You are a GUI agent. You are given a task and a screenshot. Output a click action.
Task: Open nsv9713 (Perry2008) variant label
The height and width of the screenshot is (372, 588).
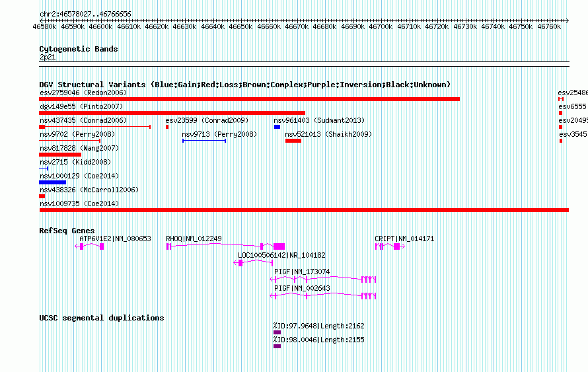(x=219, y=134)
